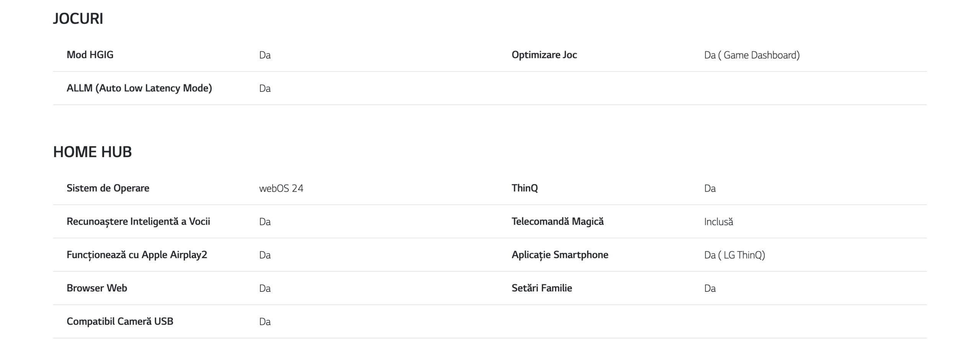Click the Da value beside Mod HGIG

[265, 55]
